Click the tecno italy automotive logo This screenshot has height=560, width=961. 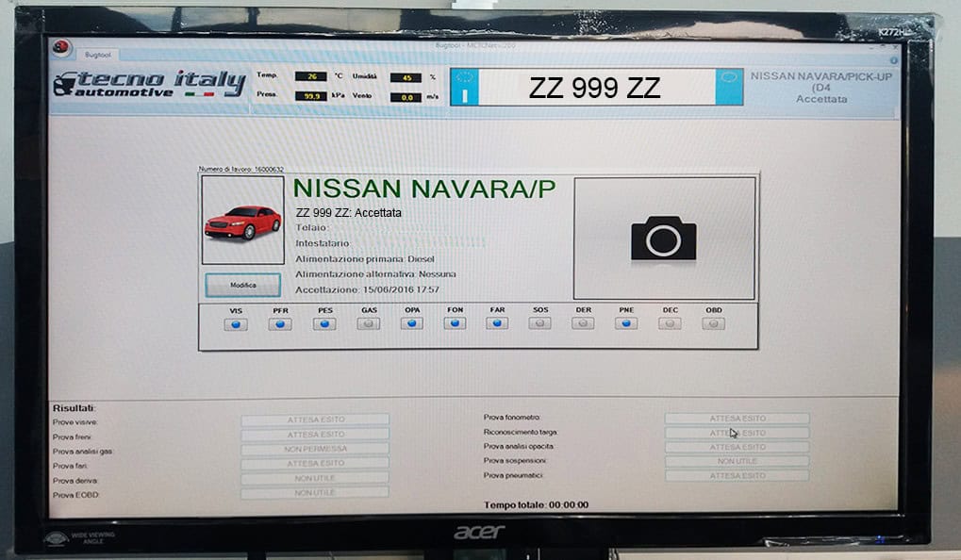pos(149,84)
